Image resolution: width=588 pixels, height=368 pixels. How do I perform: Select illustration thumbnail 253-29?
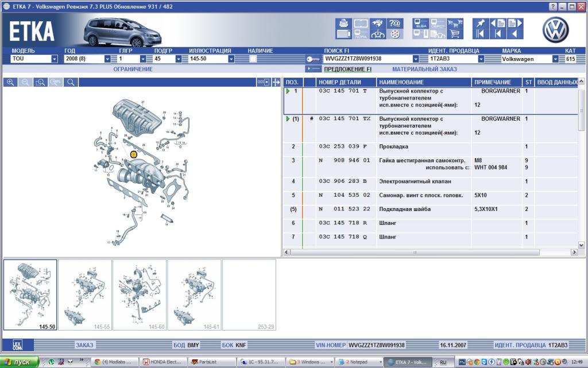249,295
